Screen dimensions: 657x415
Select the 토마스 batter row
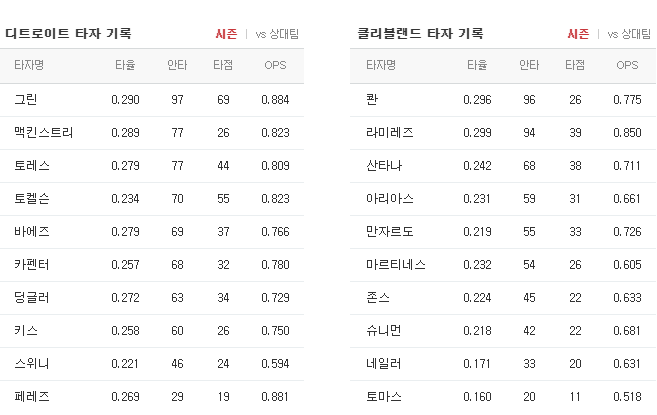[x=503, y=397]
